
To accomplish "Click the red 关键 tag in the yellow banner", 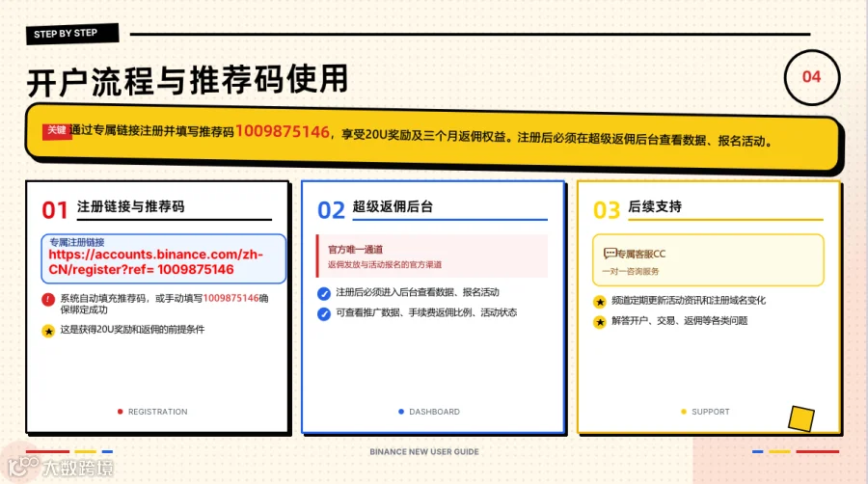I will 57,130.
